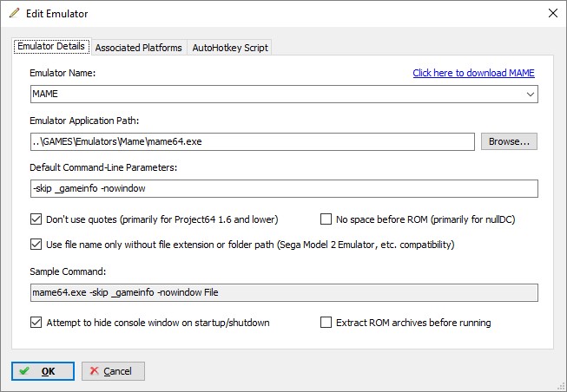
Task: Follow the 'Click here to download MAME' link
Action: pyautogui.click(x=473, y=73)
